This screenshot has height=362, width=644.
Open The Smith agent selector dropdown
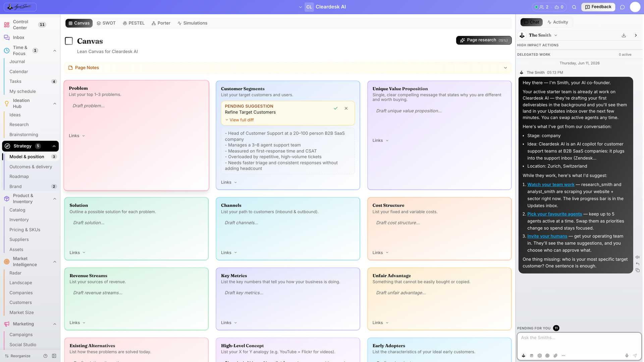pyautogui.click(x=556, y=35)
